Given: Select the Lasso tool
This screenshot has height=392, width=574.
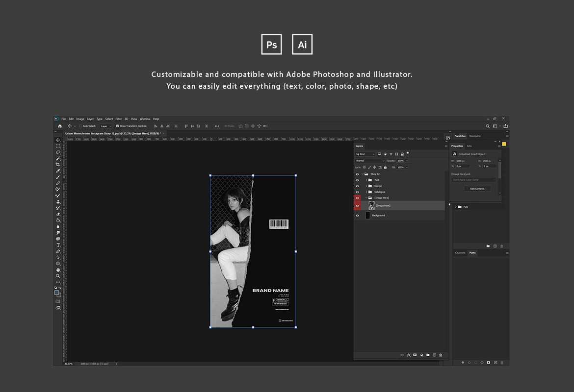Looking at the screenshot, I should pyautogui.click(x=58, y=152).
